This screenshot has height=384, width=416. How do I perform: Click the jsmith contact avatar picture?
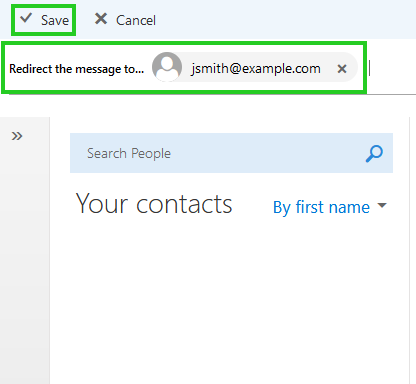point(167,67)
